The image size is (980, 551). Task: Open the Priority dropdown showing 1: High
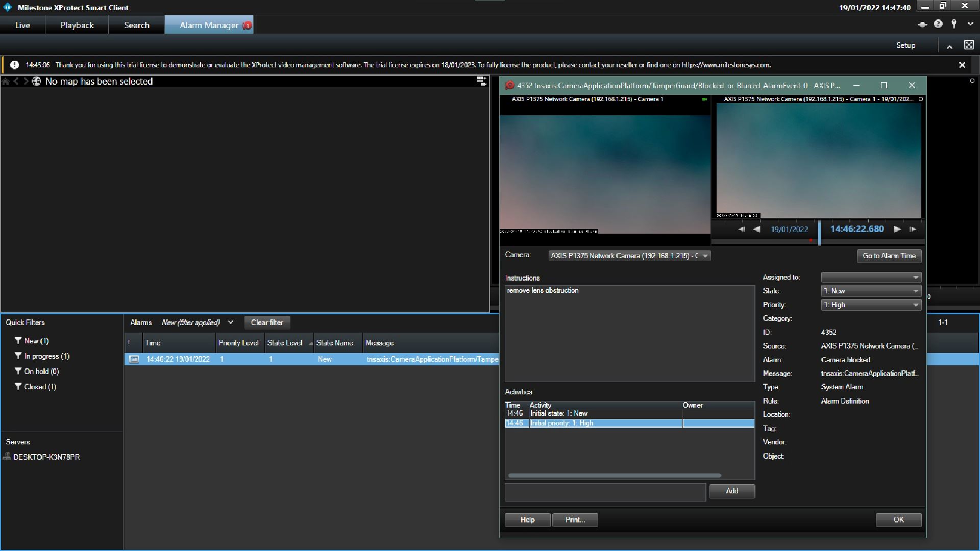pyautogui.click(x=871, y=305)
